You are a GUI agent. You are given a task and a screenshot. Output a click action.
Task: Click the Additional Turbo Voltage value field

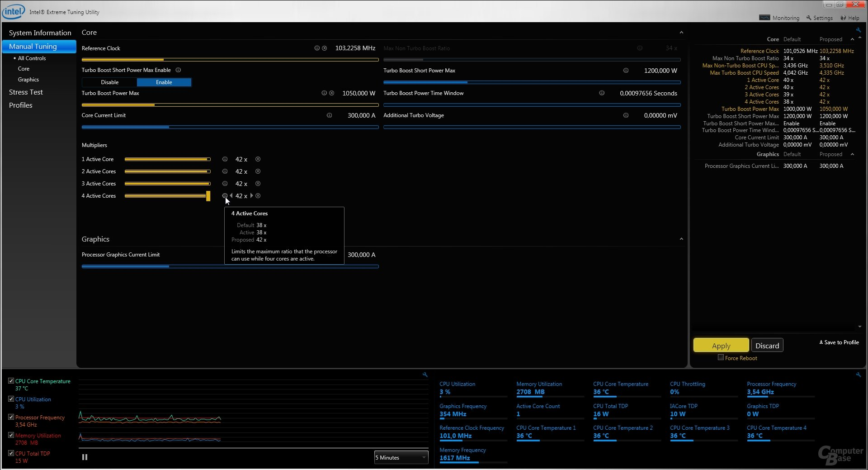(660, 115)
